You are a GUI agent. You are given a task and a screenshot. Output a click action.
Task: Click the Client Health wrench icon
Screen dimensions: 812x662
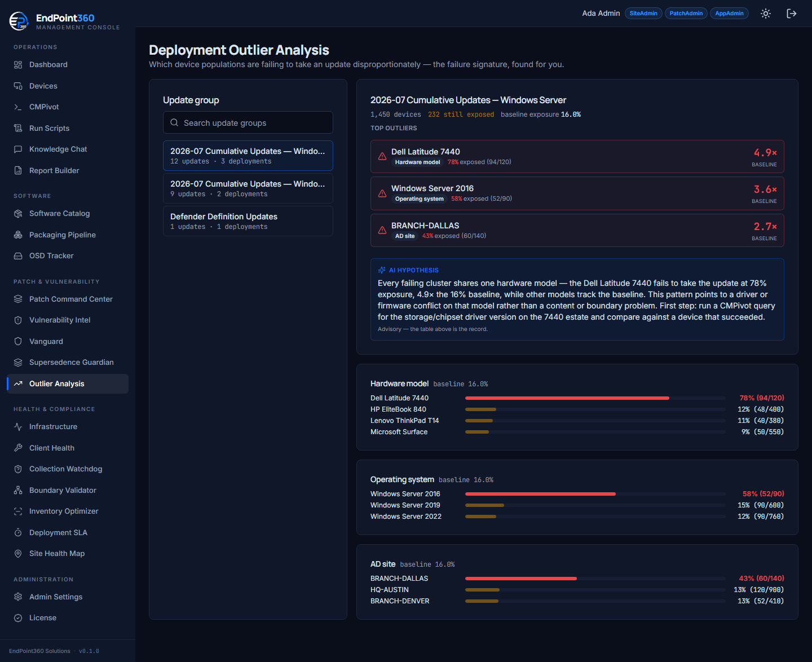pos(18,448)
